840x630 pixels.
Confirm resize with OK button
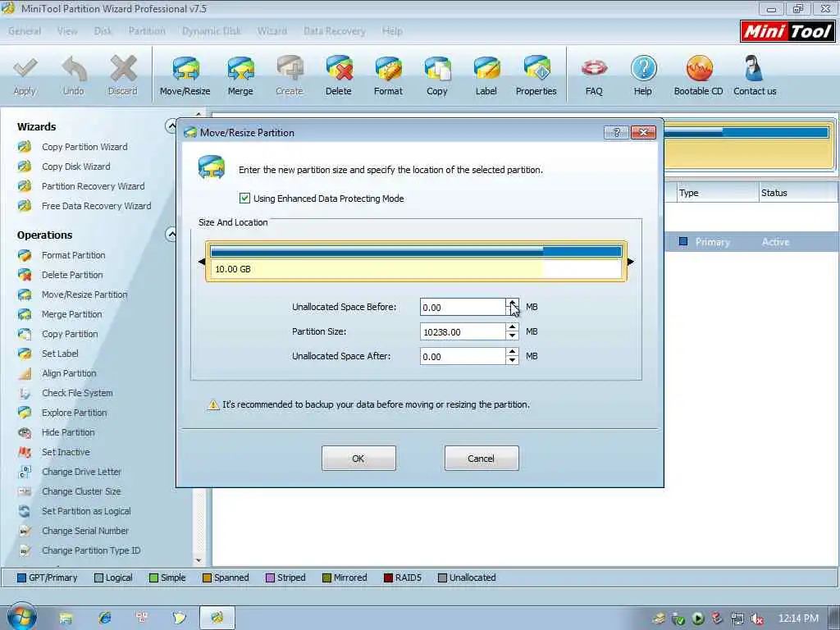(358, 459)
